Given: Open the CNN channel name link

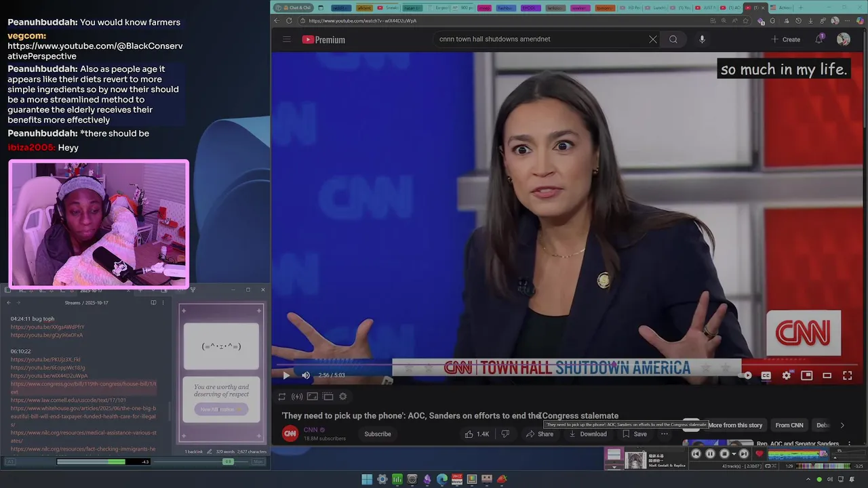Looking at the screenshot, I should pyautogui.click(x=311, y=430).
